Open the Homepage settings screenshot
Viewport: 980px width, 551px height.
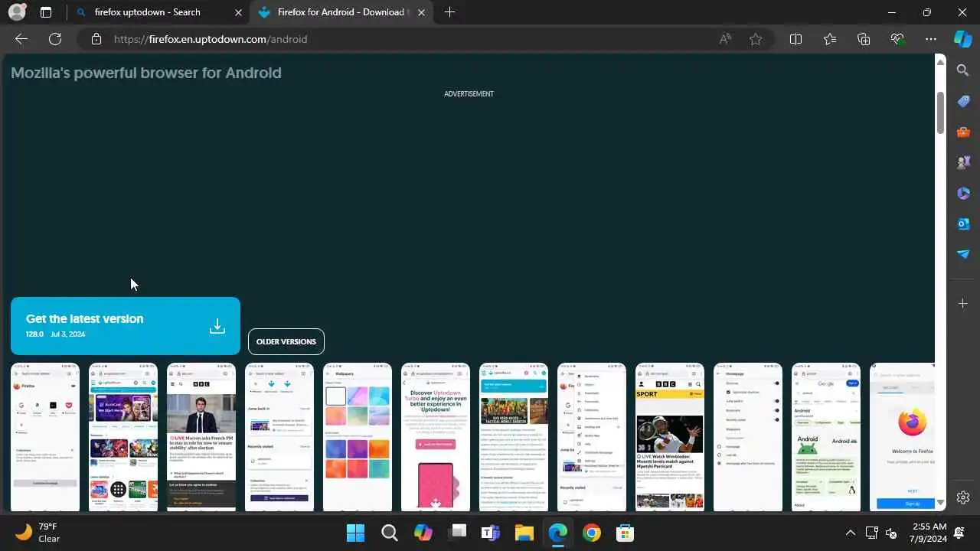pos(748,436)
